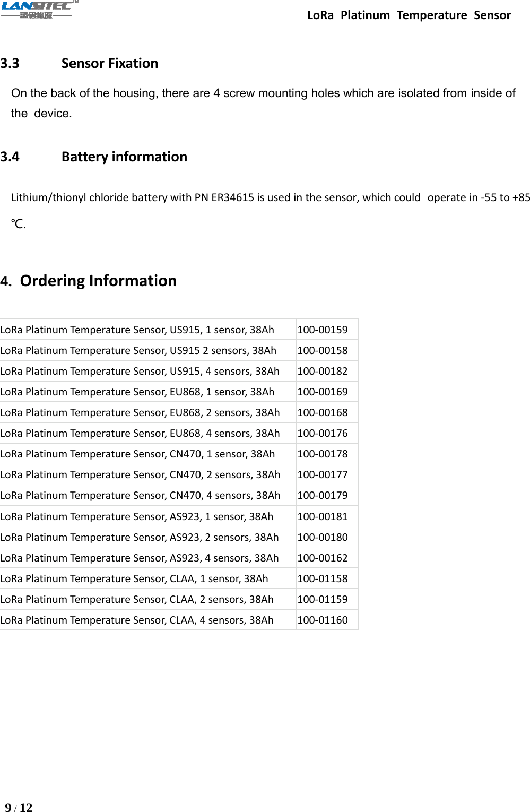The height and width of the screenshot is (812, 530).
Task: Click the US915 1 sensor table row
Action: point(179,330)
